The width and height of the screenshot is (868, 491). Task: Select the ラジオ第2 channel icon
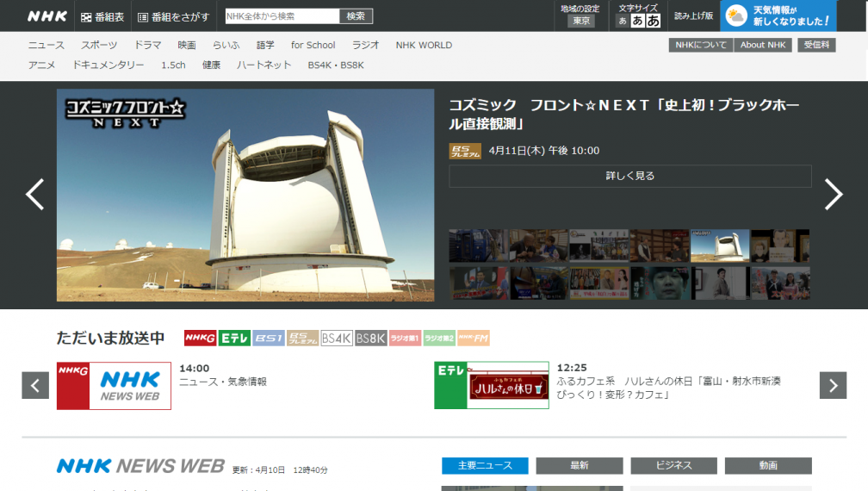[x=439, y=339]
